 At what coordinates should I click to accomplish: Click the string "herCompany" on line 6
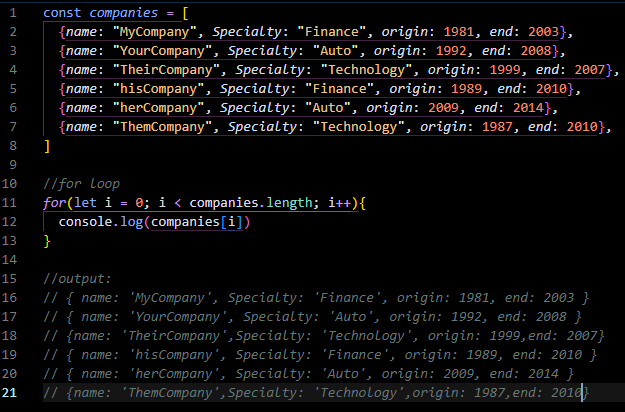159,108
